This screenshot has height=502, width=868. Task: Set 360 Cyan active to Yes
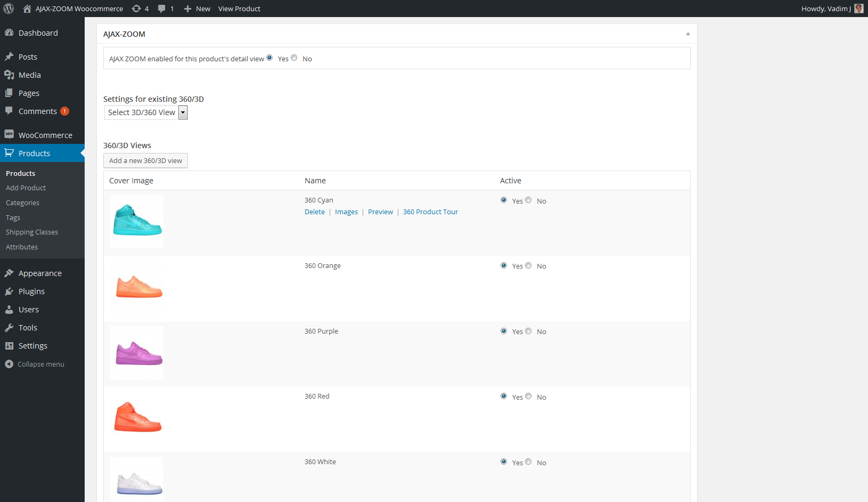(x=504, y=200)
